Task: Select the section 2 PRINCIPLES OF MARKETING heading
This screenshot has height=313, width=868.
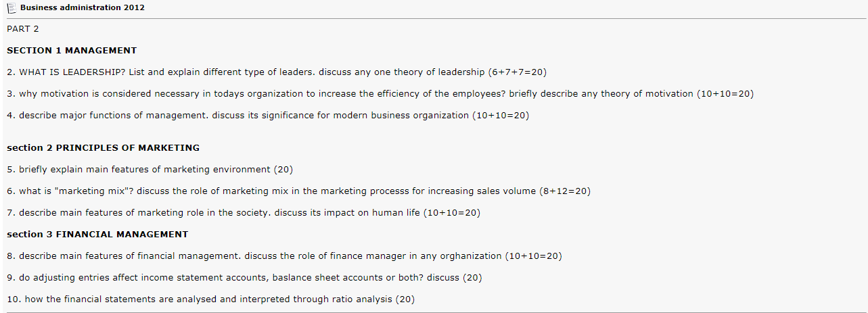Action: tap(104, 148)
